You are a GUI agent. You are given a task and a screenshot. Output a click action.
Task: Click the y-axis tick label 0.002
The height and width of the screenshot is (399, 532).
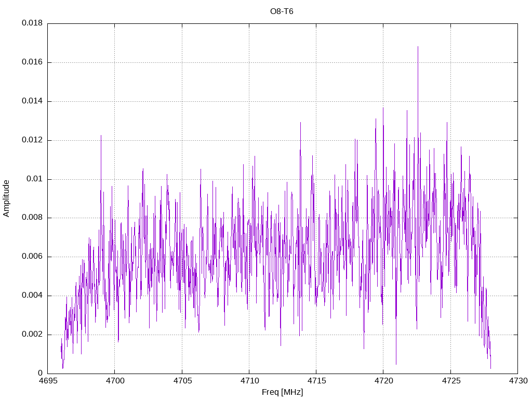coord(32,334)
